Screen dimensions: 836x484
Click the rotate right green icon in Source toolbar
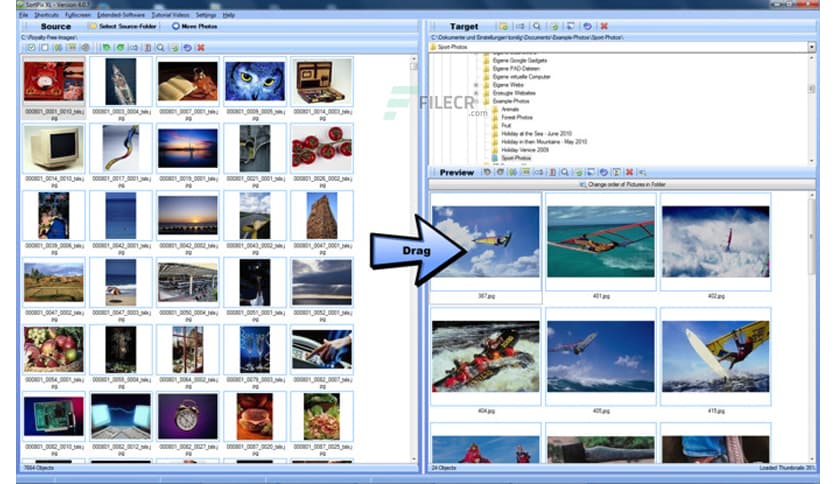(120, 48)
